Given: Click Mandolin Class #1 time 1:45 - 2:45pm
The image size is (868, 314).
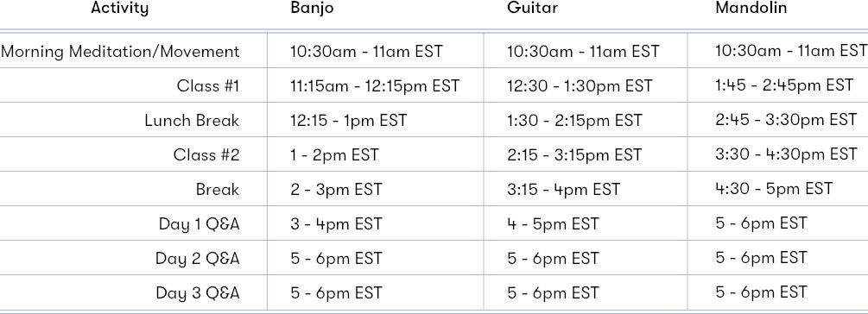Looking at the screenshot, I should [784, 85].
